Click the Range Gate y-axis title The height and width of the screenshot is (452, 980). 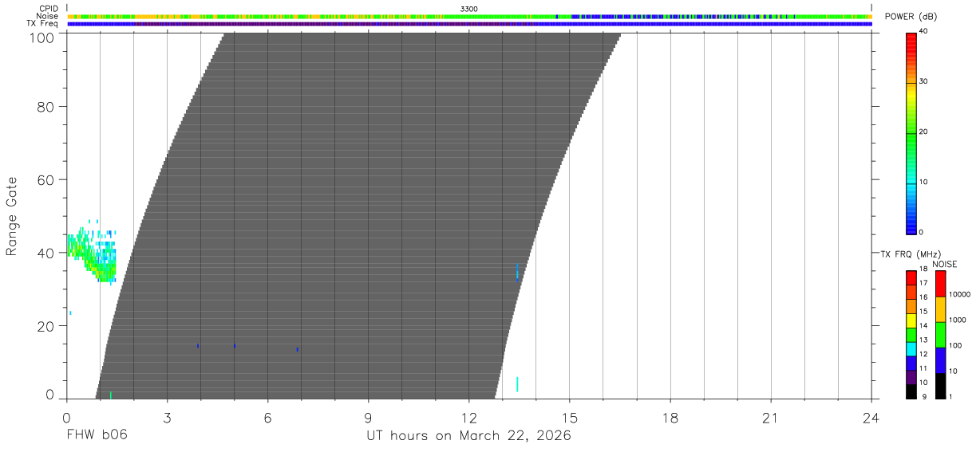12,216
